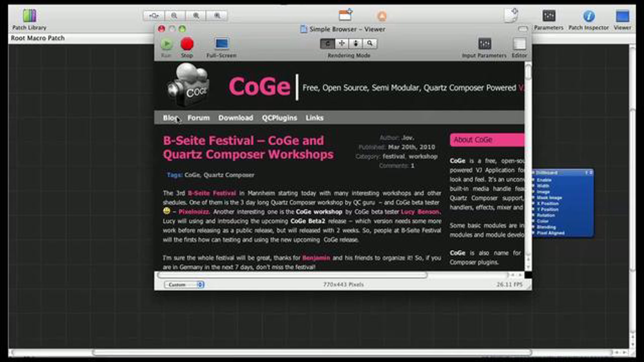644x362 pixels.
Task: Click the CoGe camera logo image
Action: point(188,85)
